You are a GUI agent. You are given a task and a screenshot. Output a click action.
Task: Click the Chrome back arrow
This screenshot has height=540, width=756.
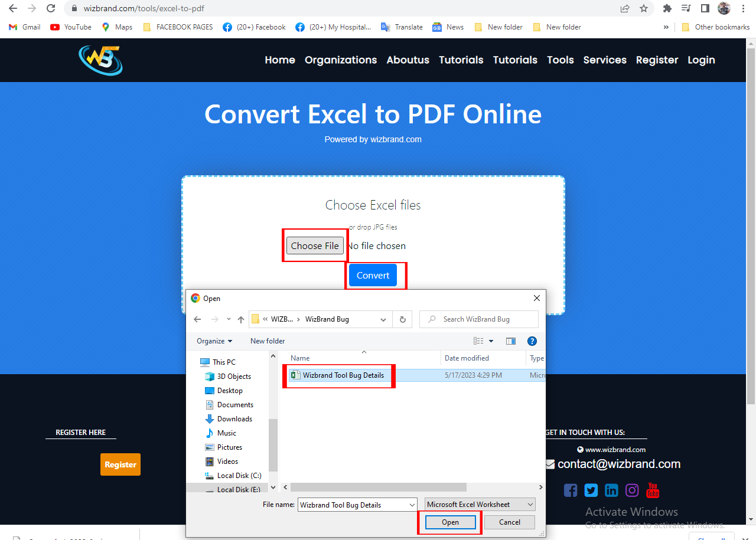coord(12,8)
